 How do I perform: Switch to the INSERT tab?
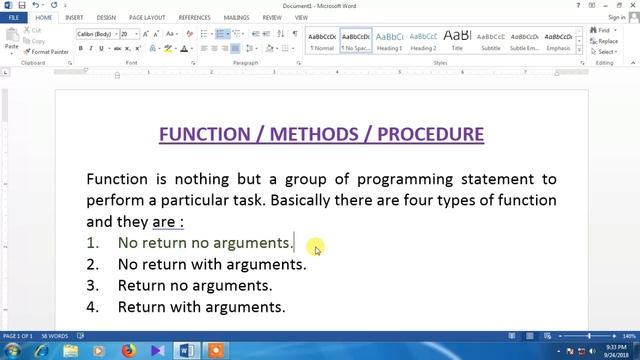[74, 18]
